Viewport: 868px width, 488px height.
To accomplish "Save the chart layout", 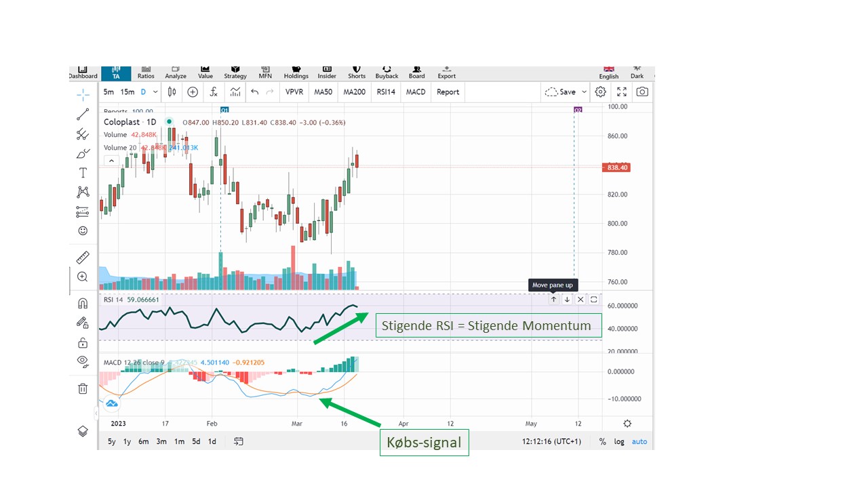I will click(560, 92).
